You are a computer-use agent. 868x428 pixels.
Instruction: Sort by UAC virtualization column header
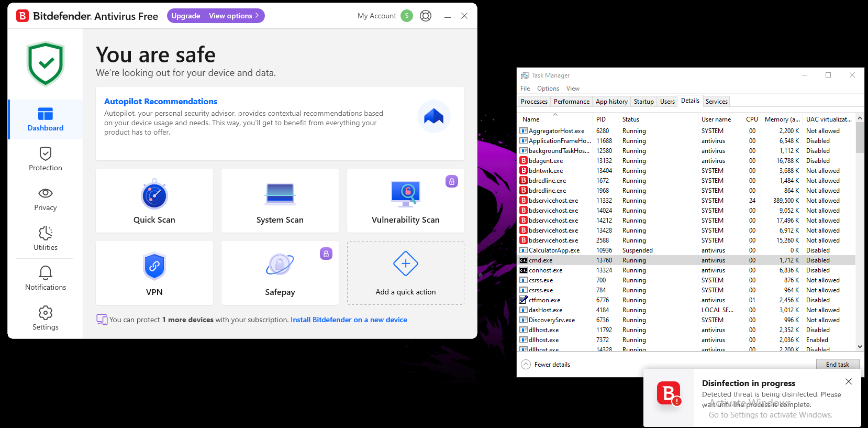click(829, 119)
